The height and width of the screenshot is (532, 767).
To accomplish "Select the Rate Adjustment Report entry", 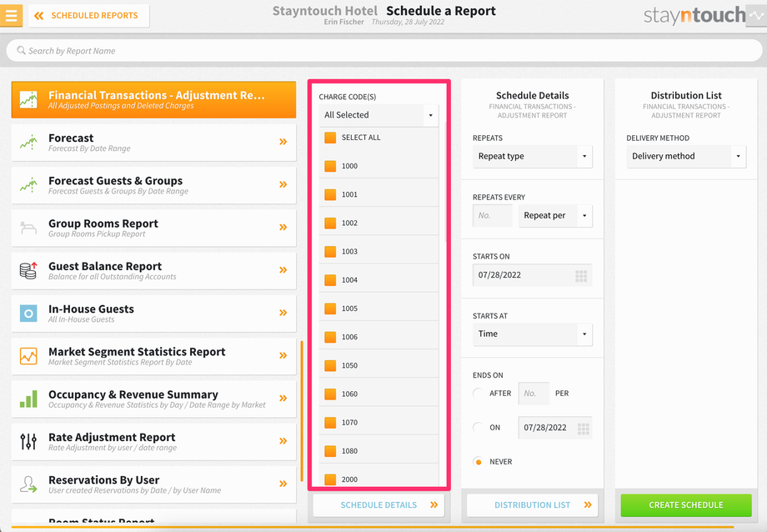I will tap(153, 441).
